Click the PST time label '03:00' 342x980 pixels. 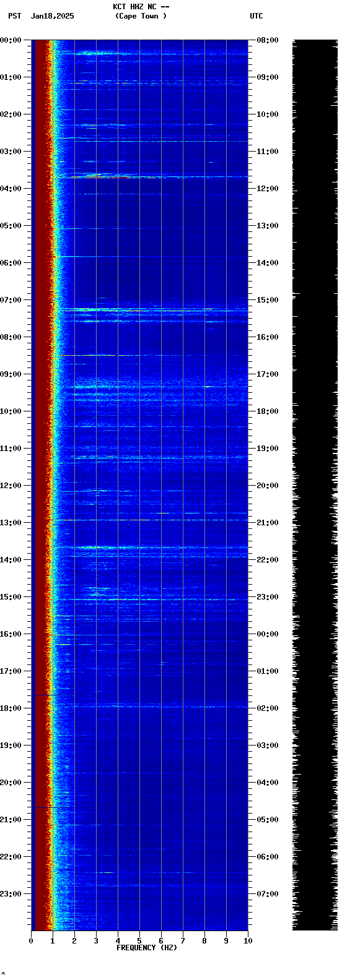coord(11,152)
